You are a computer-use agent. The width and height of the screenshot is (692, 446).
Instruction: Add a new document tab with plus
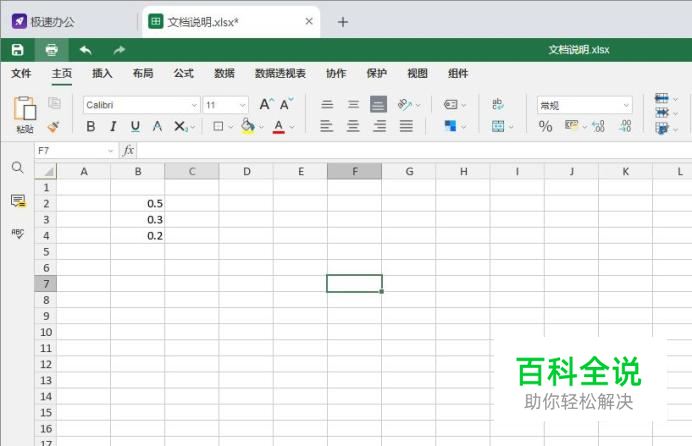tap(343, 22)
